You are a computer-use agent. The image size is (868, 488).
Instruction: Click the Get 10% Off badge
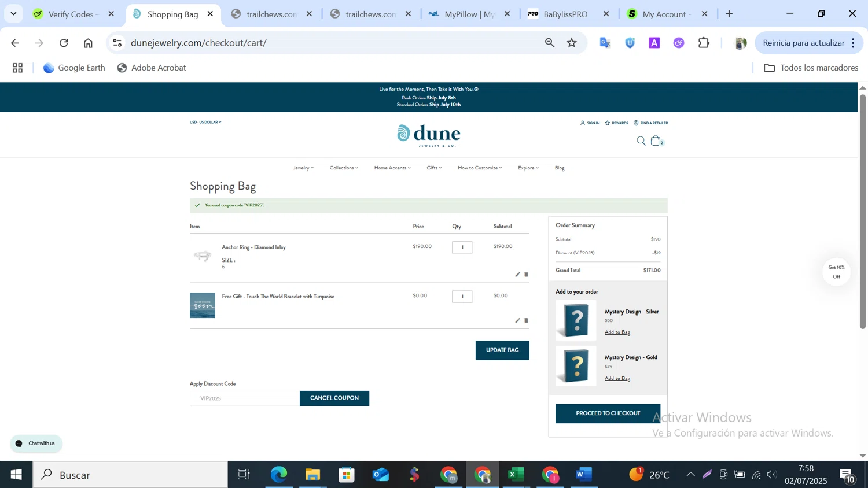pos(836,272)
